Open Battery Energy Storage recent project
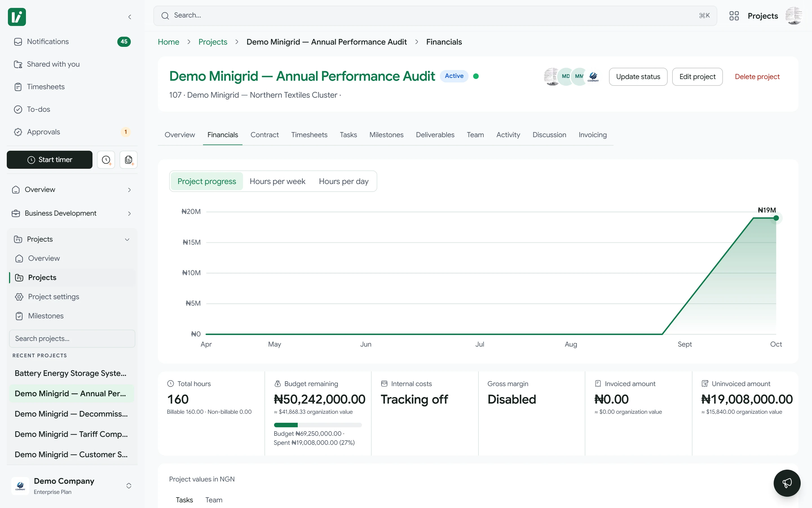 coord(72,373)
